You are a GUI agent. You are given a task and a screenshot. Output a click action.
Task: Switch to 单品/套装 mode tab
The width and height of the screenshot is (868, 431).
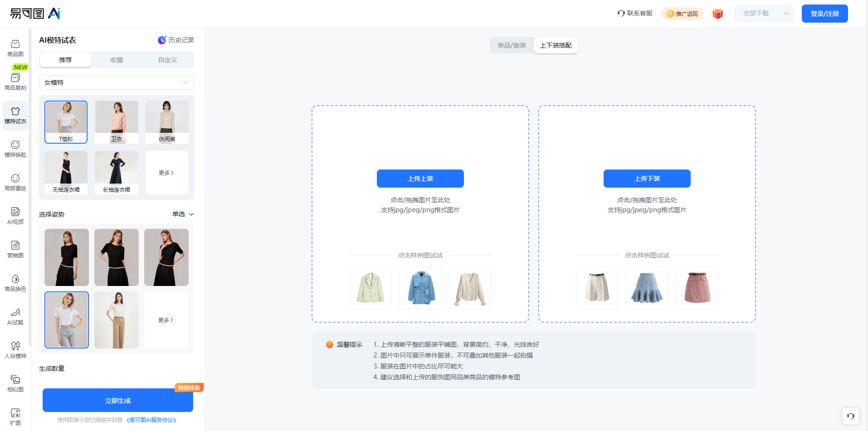click(512, 45)
